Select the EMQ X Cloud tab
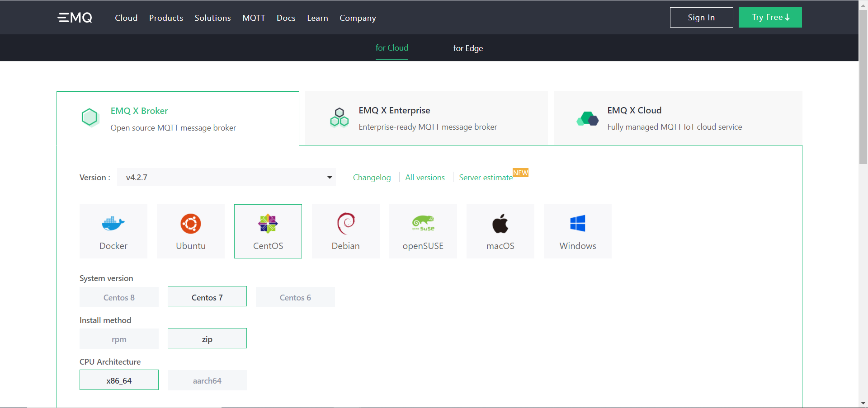The width and height of the screenshot is (868, 408). tap(678, 118)
